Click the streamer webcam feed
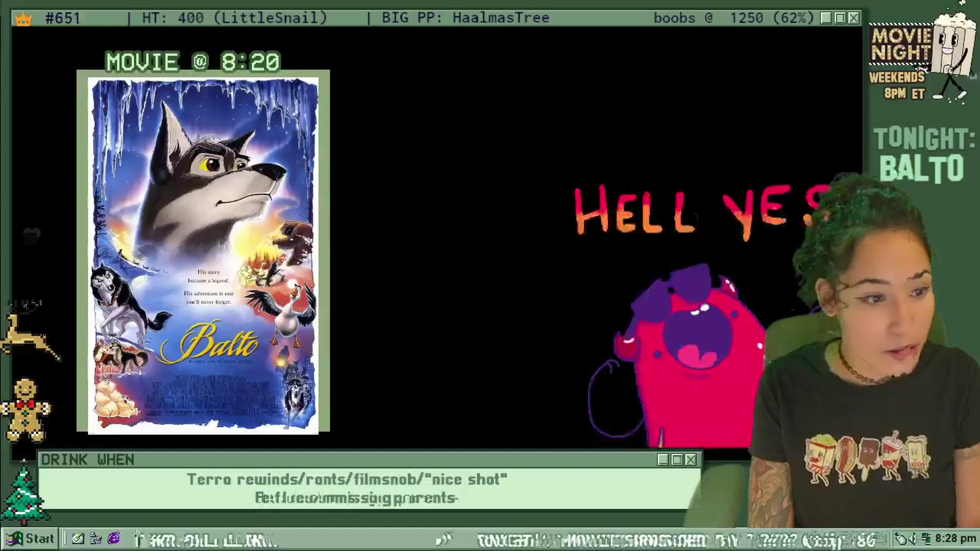 click(x=863, y=352)
